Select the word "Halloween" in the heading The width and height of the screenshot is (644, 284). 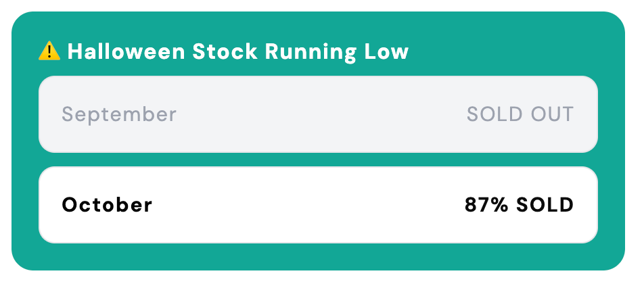click(126, 51)
